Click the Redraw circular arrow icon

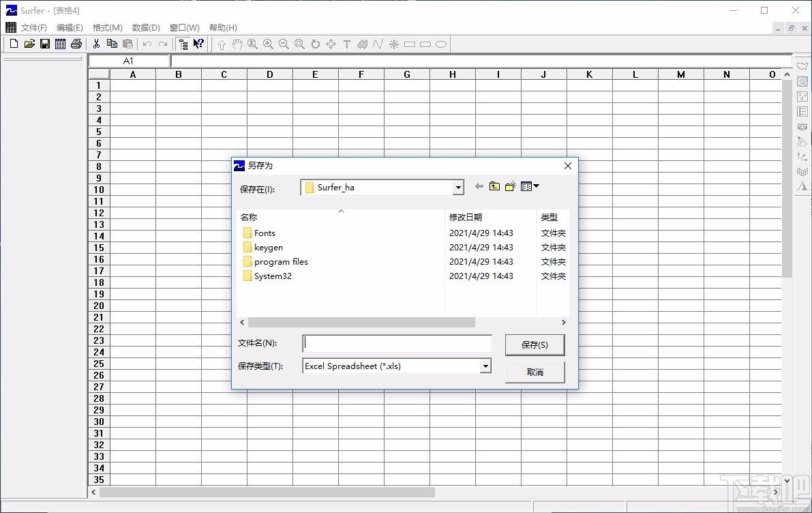pyautogui.click(x=316, y=44)
